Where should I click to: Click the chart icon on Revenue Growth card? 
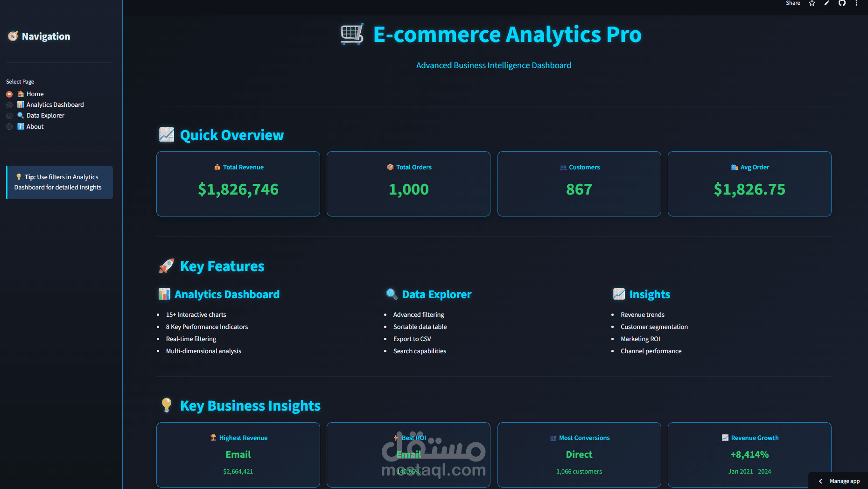pos(725,438)
